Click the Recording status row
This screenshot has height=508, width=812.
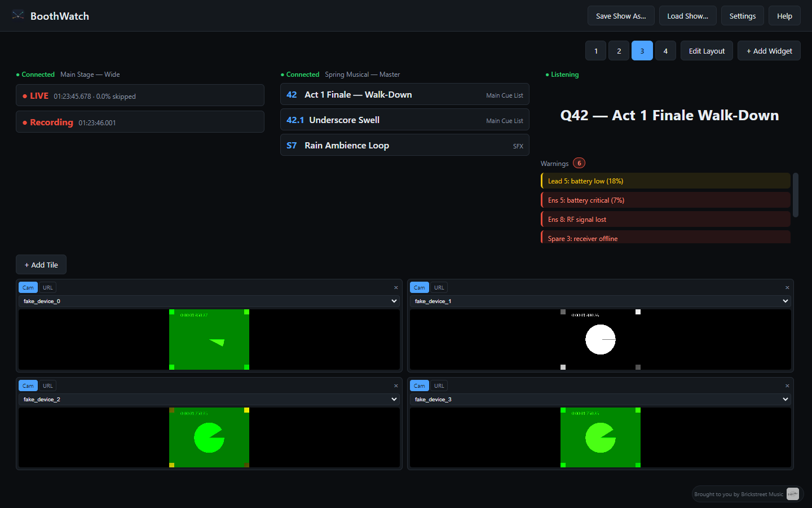pyautogui.click(x=140, y=122)
